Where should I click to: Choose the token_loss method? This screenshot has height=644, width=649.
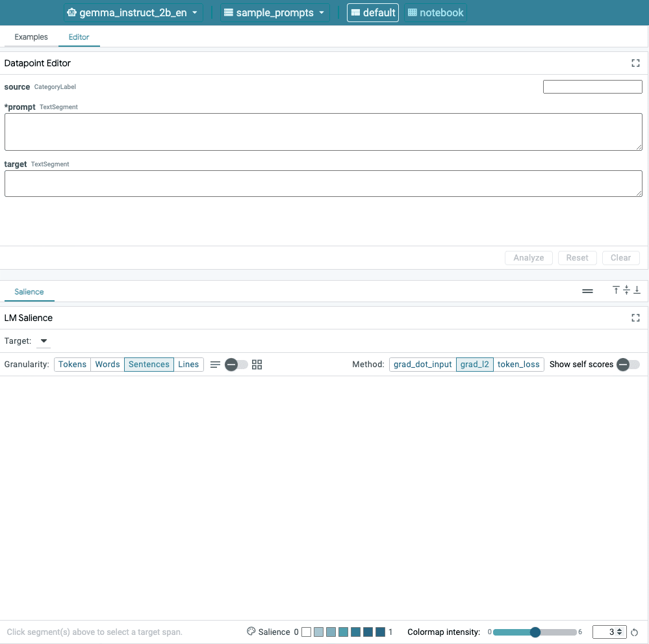point(518,364)
